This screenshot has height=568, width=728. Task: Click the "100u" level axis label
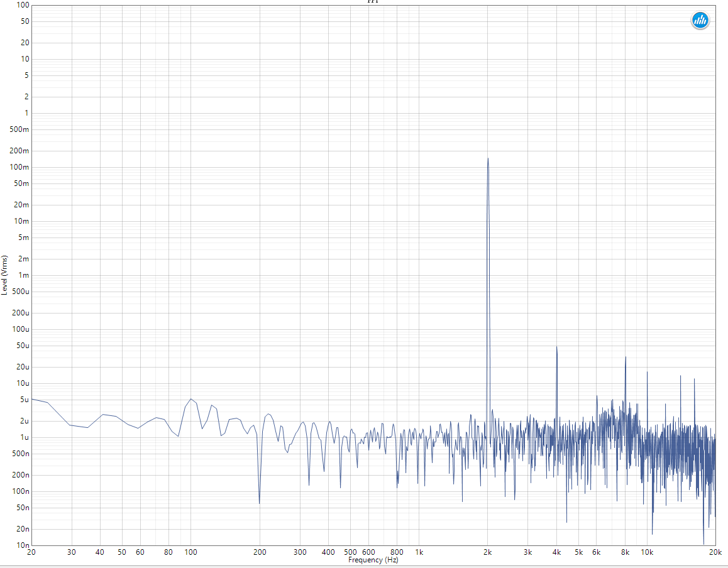[20, 329]
